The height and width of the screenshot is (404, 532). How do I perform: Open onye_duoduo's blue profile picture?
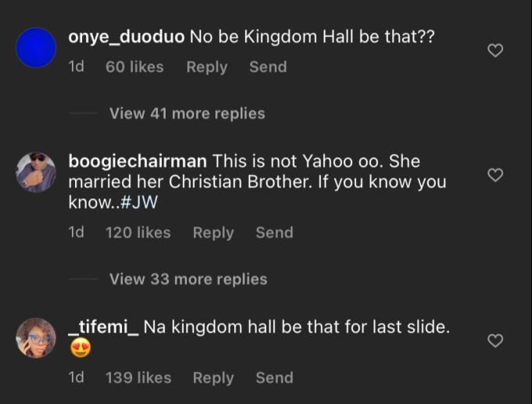coord(36,48)
